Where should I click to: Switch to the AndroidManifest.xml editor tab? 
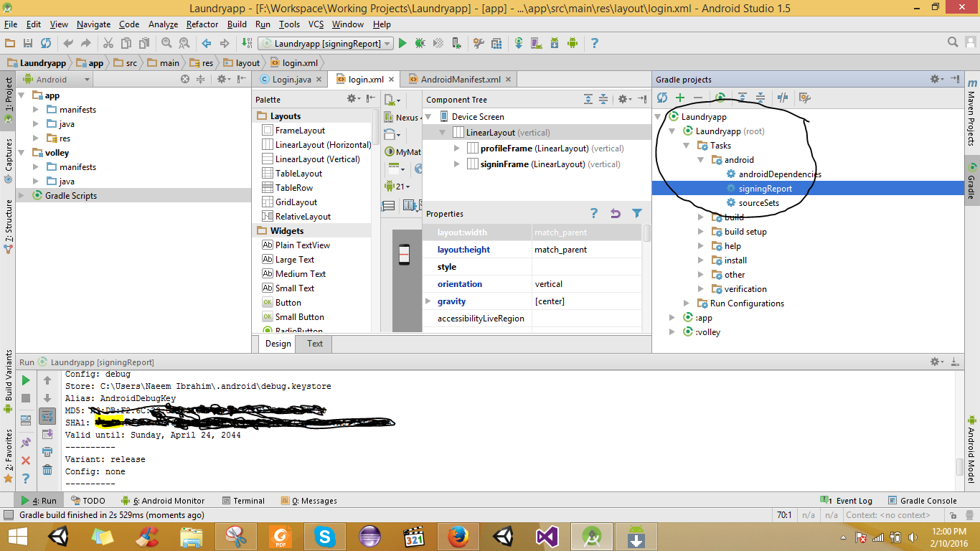pos(460,80)
